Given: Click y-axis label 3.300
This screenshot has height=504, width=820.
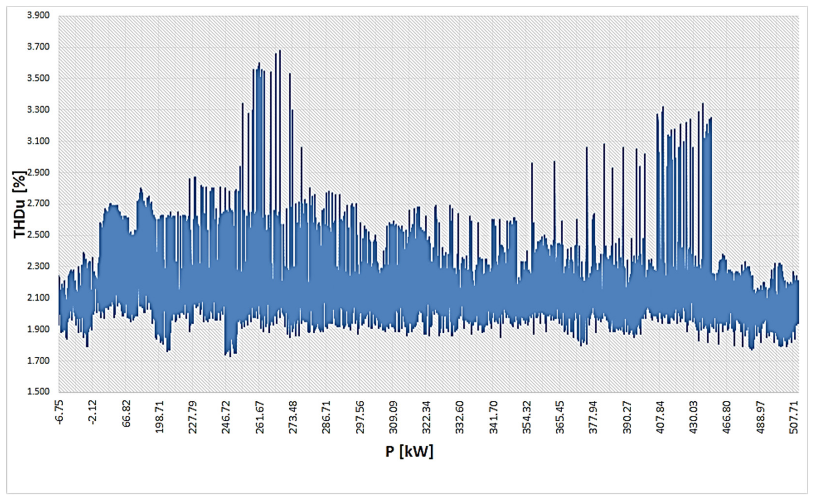Looking at the screenshot, I should click(x=38, y=109).
